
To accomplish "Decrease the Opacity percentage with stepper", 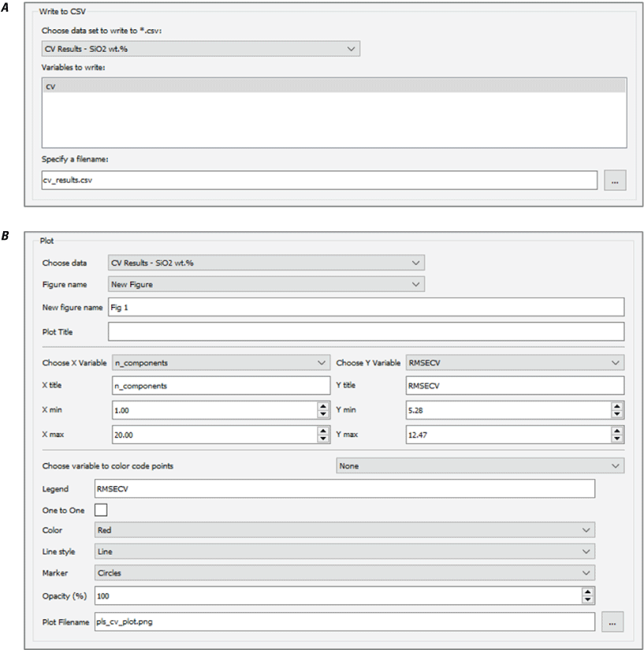I will (588, 599).
